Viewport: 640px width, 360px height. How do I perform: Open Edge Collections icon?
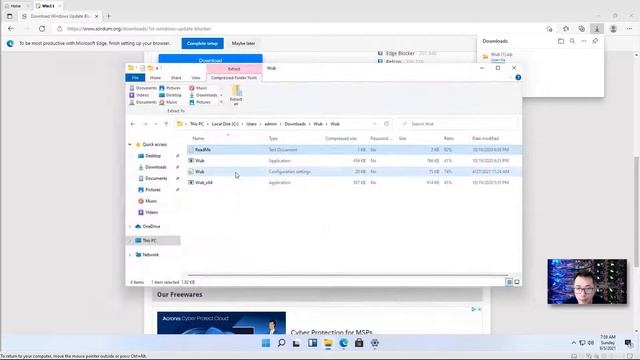(x=581, y=29)
